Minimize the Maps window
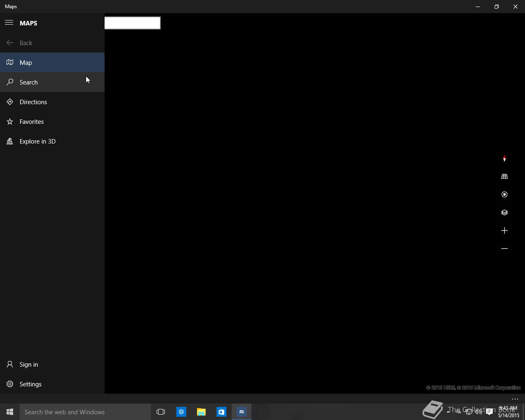The image size is (525, 420). (x=478, y=7)
